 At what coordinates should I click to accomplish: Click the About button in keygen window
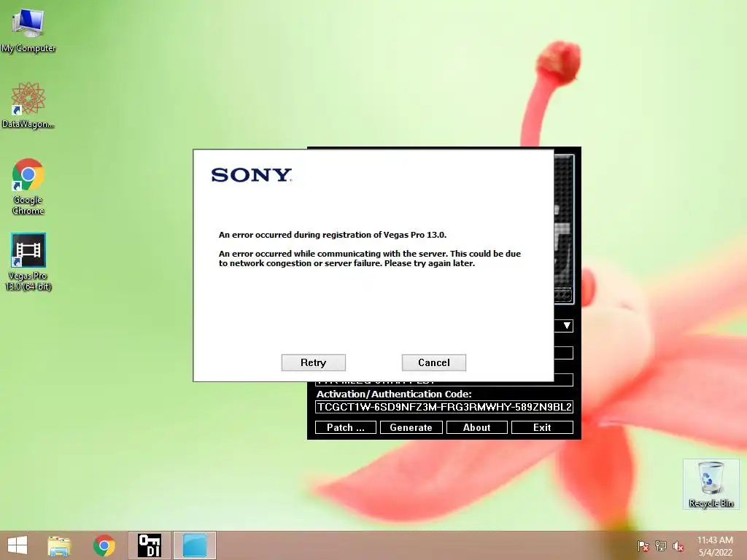pyautogui.click(x=477, y=427)
